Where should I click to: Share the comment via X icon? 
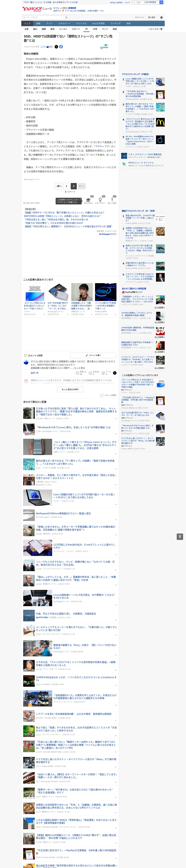114,373
